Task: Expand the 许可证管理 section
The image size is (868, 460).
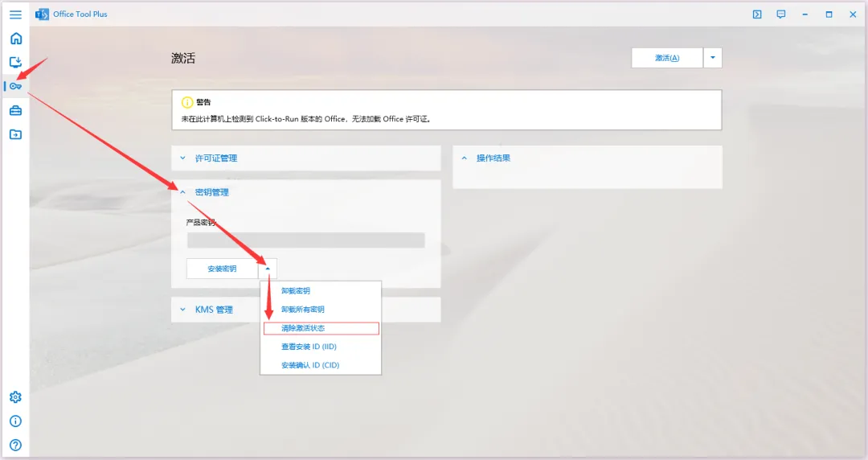Action: 216,158
